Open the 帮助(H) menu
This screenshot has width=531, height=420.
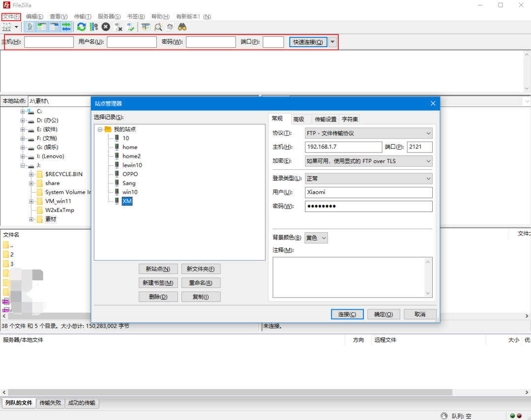[x=160, y=17]
